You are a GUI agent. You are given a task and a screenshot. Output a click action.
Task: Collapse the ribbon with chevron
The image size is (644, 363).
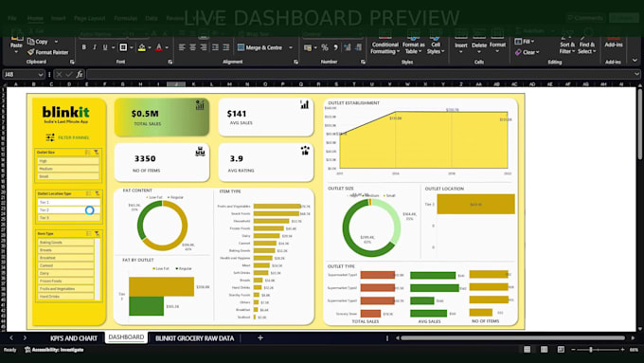[x=635, y=61]
